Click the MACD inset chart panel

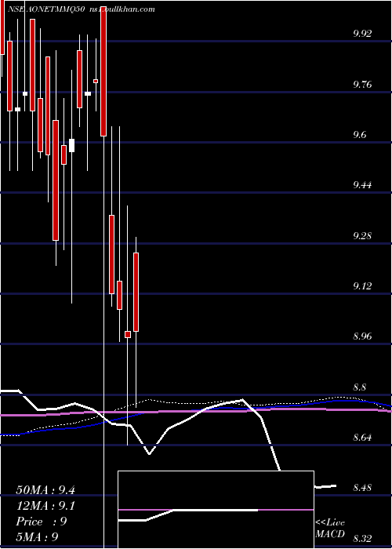tap(216, 510)
